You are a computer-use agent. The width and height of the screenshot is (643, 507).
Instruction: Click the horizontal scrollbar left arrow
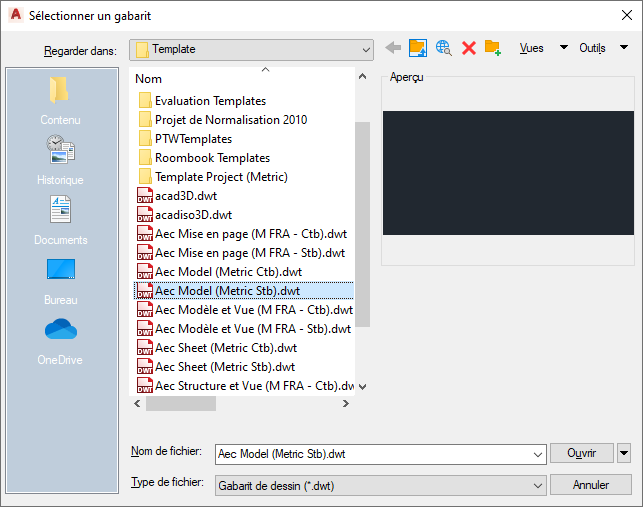click(x=137, y=404)
